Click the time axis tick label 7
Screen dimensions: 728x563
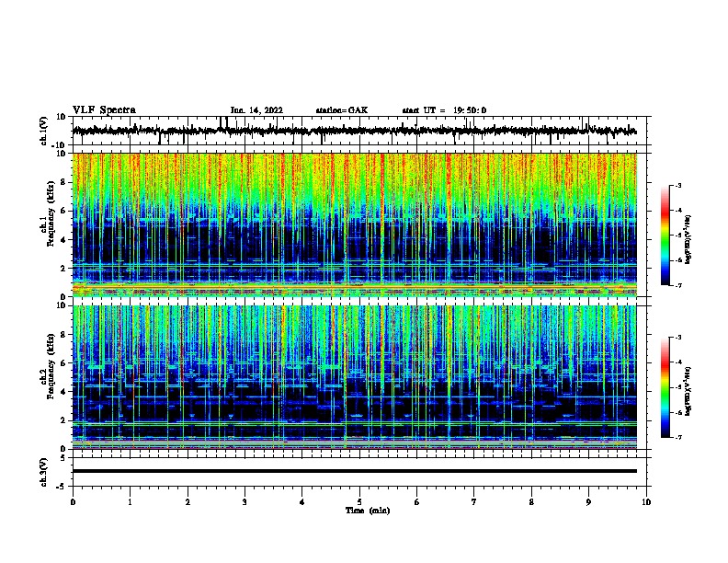coord(474,502)
